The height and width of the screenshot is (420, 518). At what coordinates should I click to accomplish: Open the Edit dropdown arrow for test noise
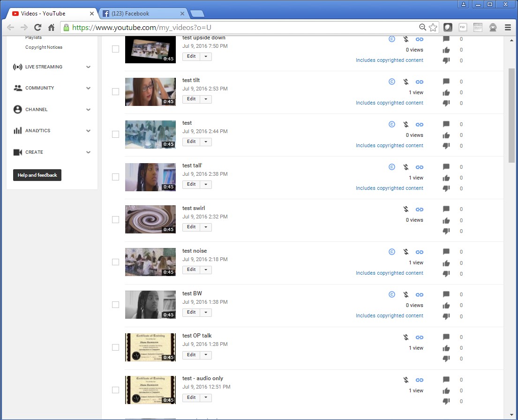205,270
